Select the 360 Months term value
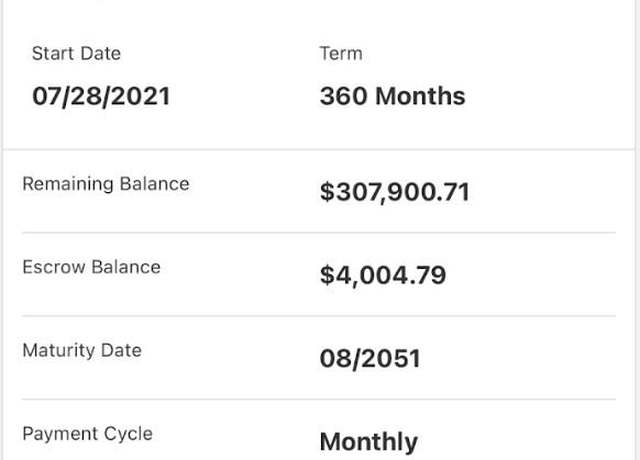The height and width of the screenshot is (460, 640). point(392,96)
